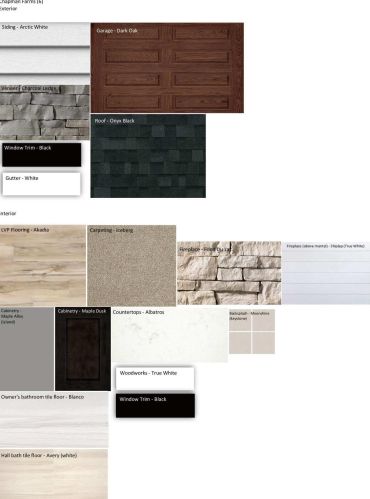Viewport: 370px width, 499px height.
Task: Open the Owner's bathroom tile floor Blanco sample
Action: (x=54, y=420)
